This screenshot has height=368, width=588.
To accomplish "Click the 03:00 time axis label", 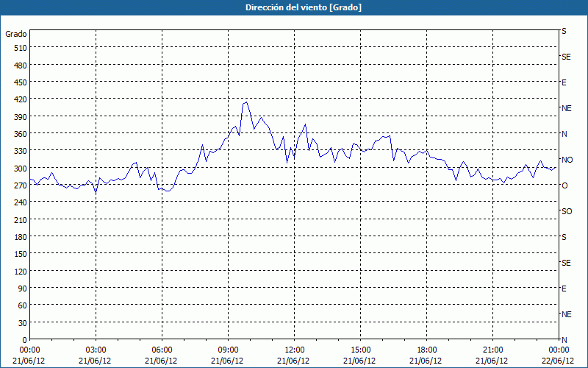I will (96, 350).
